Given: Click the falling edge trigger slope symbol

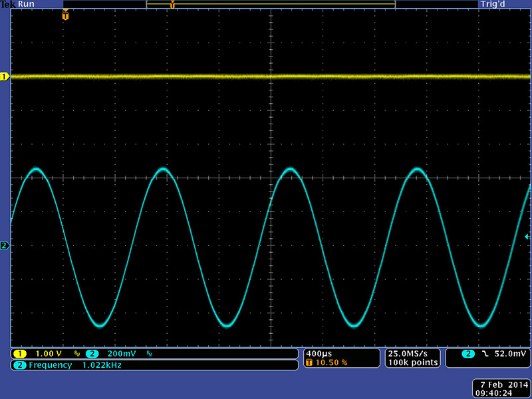Looking at the screenshot, I should coord(485,353).
